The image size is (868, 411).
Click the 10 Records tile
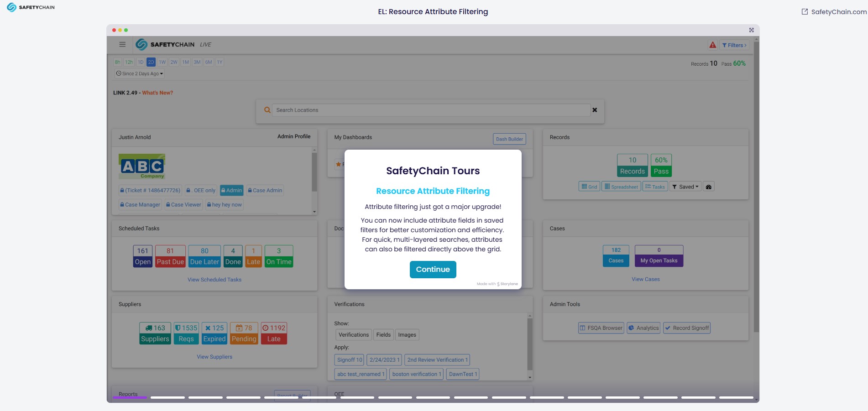coord(632,166)
